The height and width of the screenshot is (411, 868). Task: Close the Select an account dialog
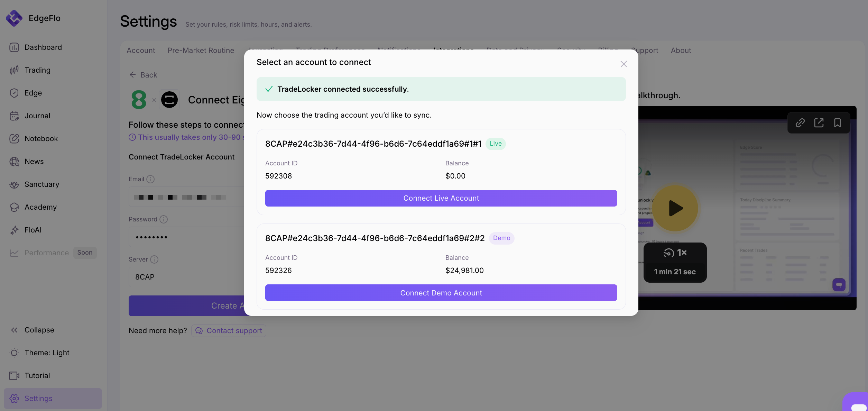tap(624, 64)
